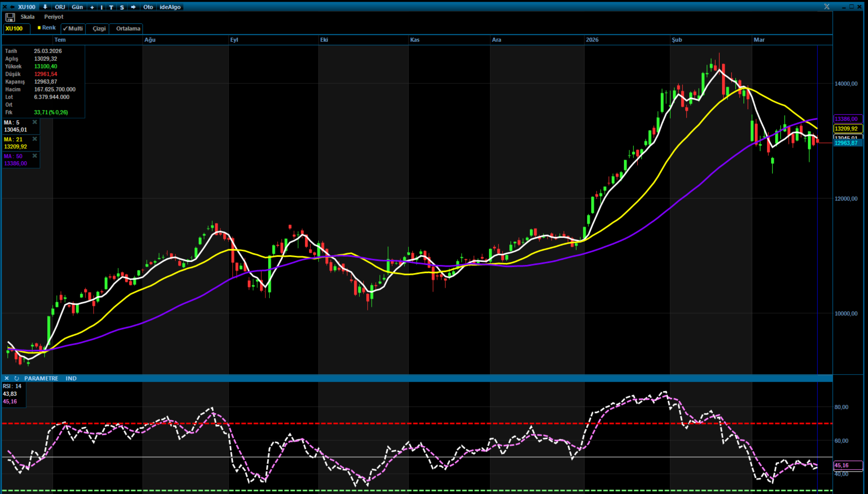Open PARAMETRE for the RSI indicator
The height and width of the screenshot is (494, 868).
pyautogui.click(x=41, y=378)
